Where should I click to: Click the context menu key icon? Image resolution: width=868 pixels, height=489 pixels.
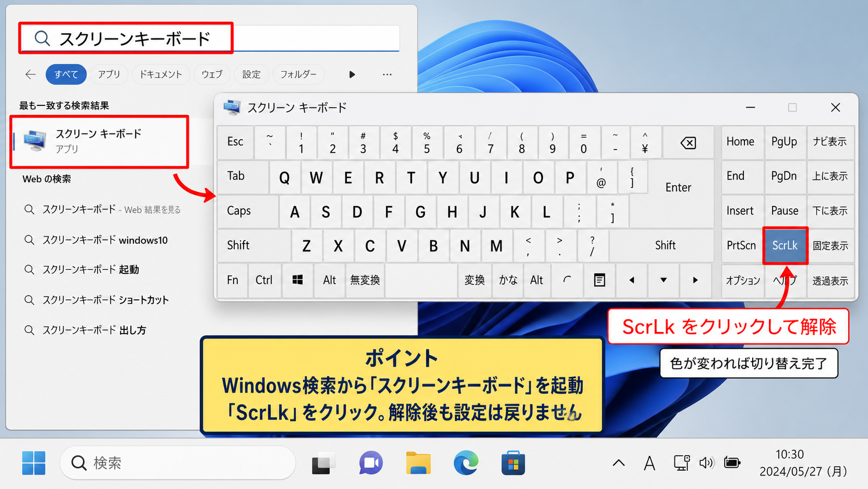coord(600,280)
